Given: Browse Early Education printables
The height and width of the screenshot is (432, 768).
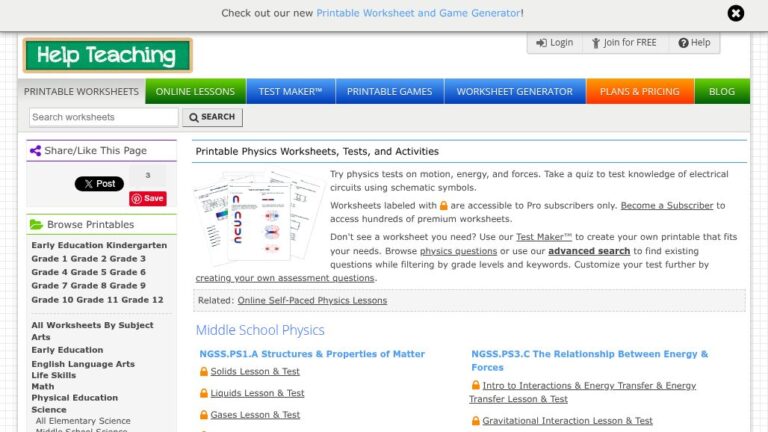Looking at the screenshot, I should (67, 245).
